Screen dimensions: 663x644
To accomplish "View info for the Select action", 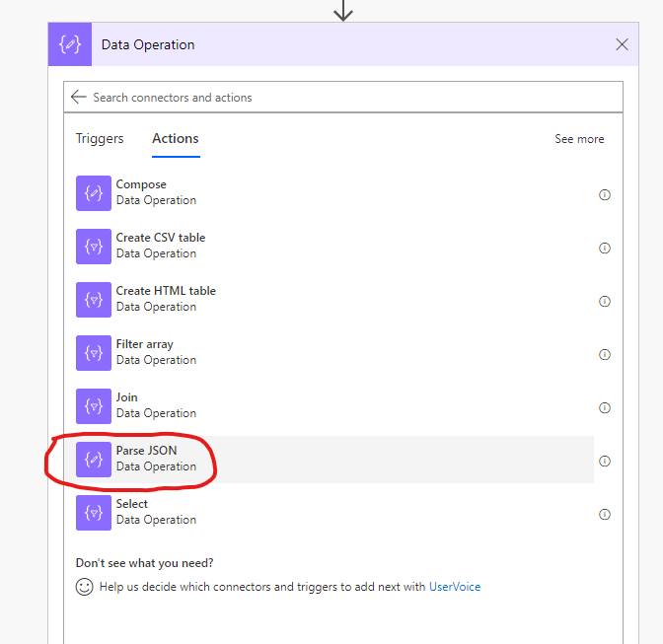I will click(605, 515).
